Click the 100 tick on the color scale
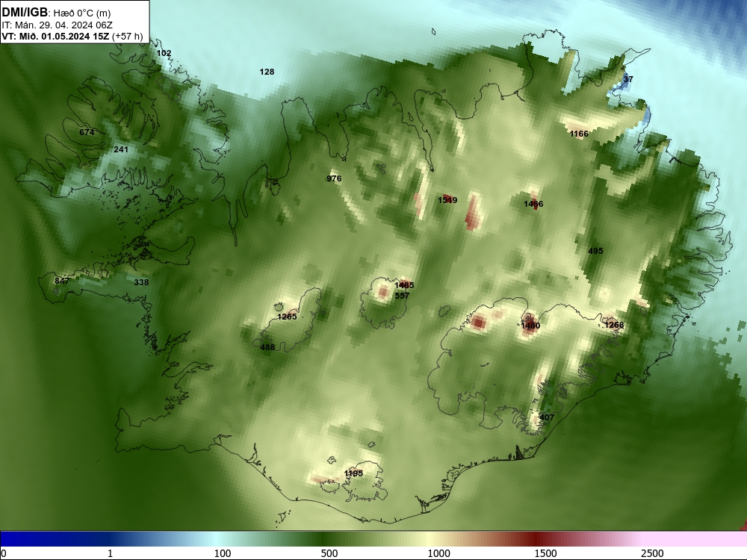 [x=222, y=553]
